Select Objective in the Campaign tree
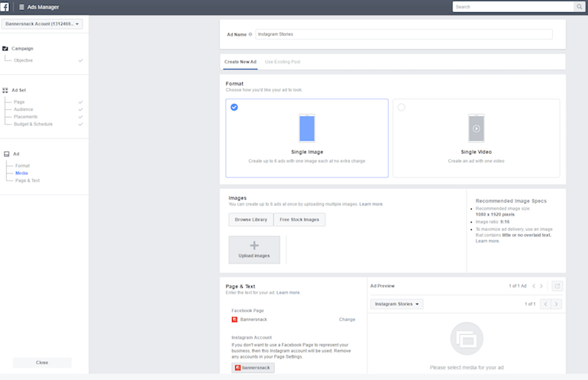 [23, 60]
